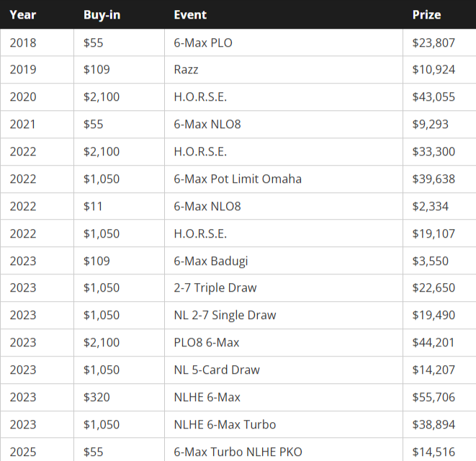Click the Year column header
Image resolution: width=476 pixels, height=461 pixels.
[23, 14]
